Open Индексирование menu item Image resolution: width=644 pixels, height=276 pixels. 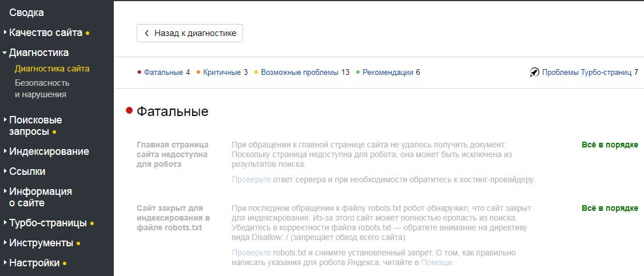[x=49, y=151]
